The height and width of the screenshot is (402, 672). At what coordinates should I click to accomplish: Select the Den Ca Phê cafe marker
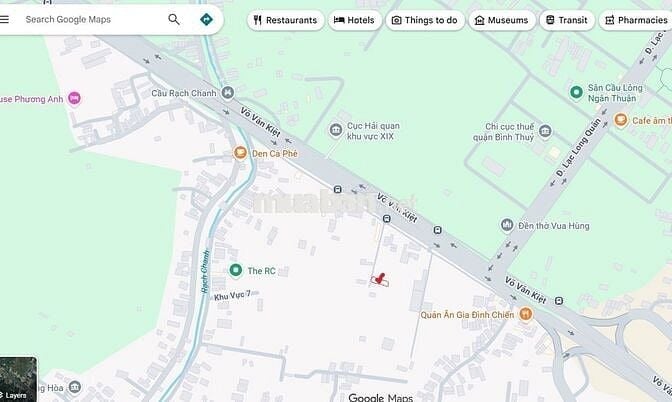point(240,153)
